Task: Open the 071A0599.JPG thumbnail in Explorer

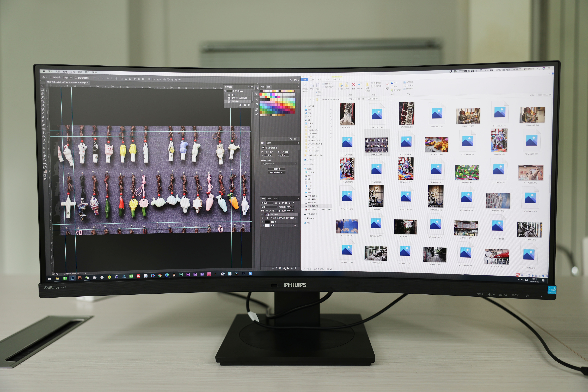Action: [x=377, y=145]
